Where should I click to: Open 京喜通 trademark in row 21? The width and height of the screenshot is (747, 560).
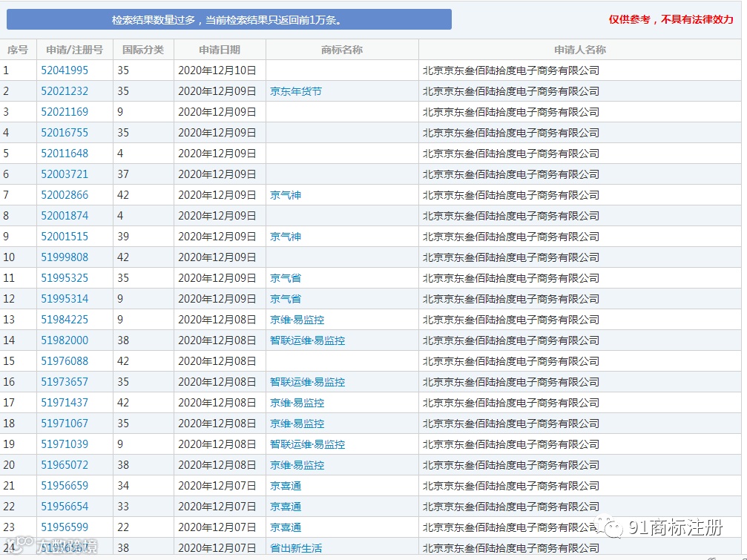[x=286, y=486]
